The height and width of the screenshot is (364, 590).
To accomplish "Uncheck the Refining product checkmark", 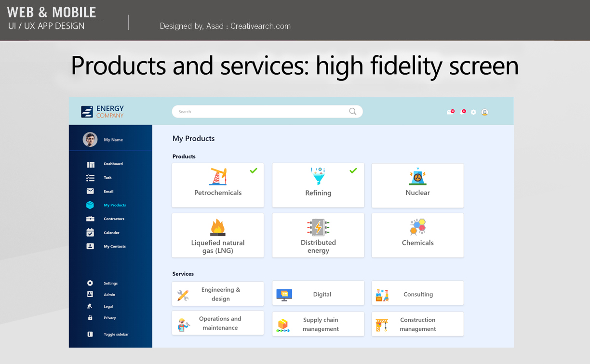I will pyautogui.click(x=353, y=170).
